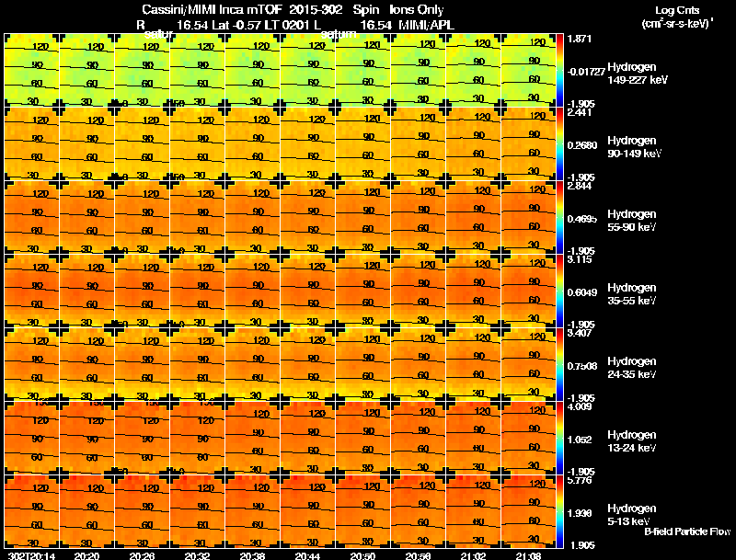Click the 21:08 time axis label
The width and height of the screenshot is (736, 560).
coord(528,555)
